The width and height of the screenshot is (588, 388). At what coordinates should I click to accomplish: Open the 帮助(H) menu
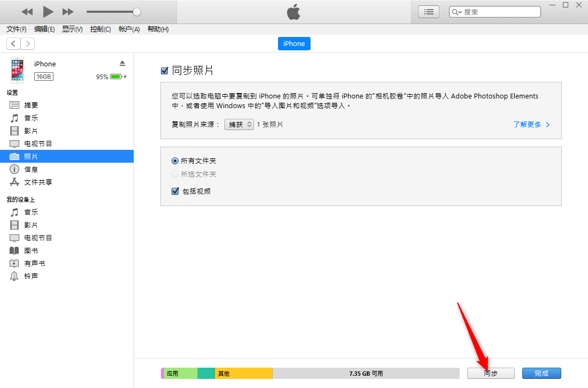[x=158, y=29]
